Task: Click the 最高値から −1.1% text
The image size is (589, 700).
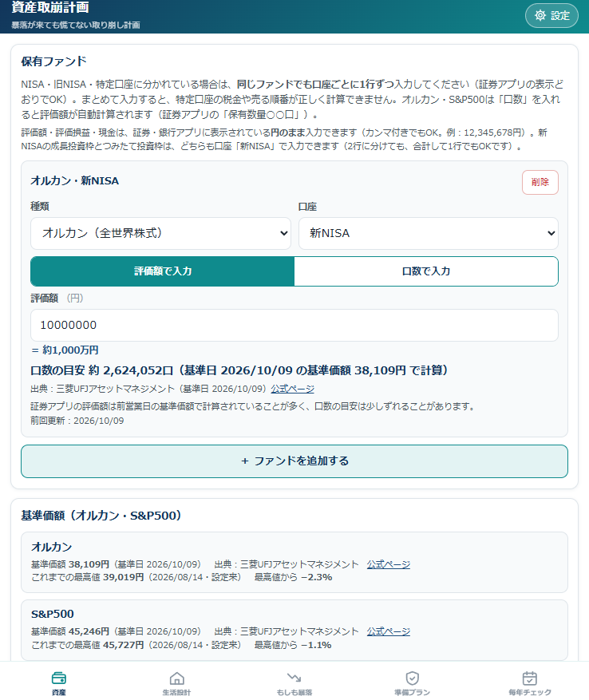Action: (292, 645)
